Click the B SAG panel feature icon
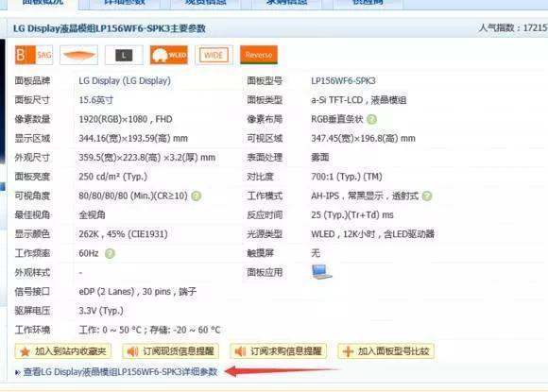 coord(34,55)
